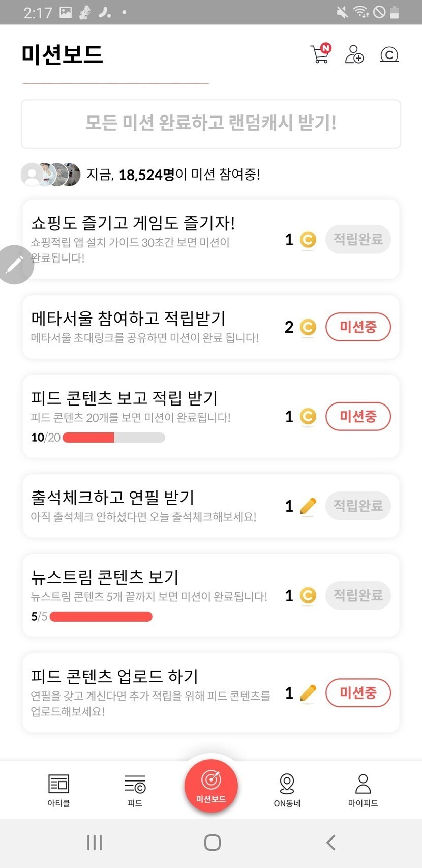Tap 미션중 button for 메타서울 참여하고 적립받기

358,327
